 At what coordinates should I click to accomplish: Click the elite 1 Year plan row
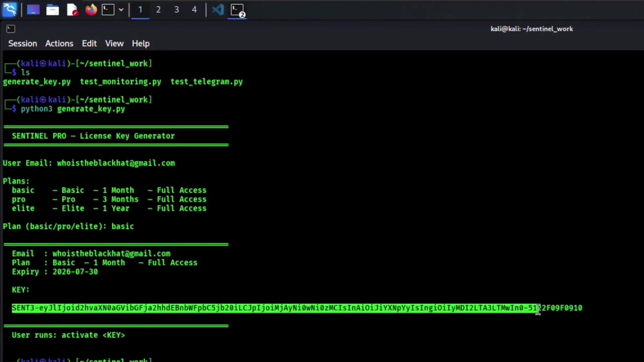tap(109, 208)
